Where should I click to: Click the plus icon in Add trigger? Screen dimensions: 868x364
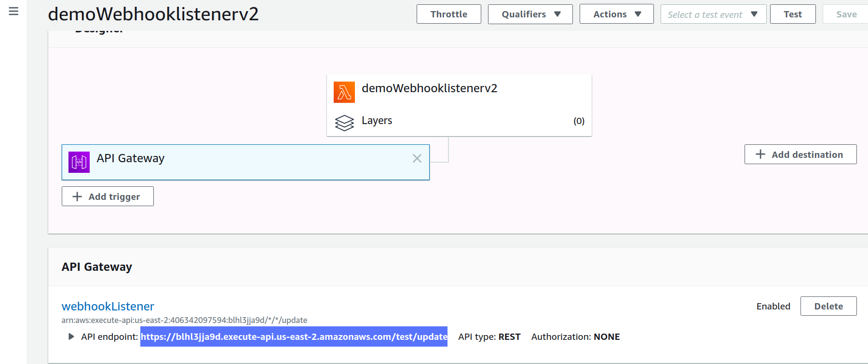pos(77,196)
